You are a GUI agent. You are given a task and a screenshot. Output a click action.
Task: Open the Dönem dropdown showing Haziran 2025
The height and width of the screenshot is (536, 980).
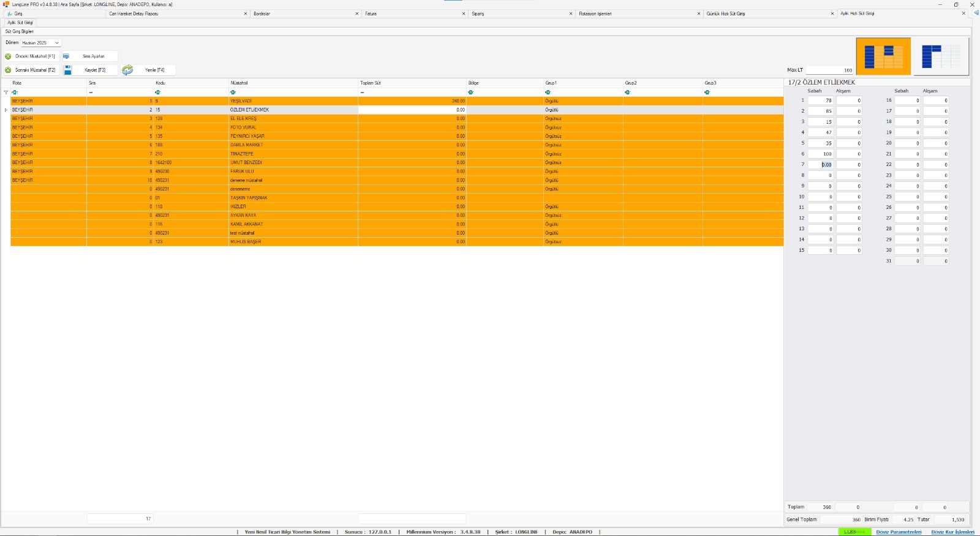[x=40, y=43]
